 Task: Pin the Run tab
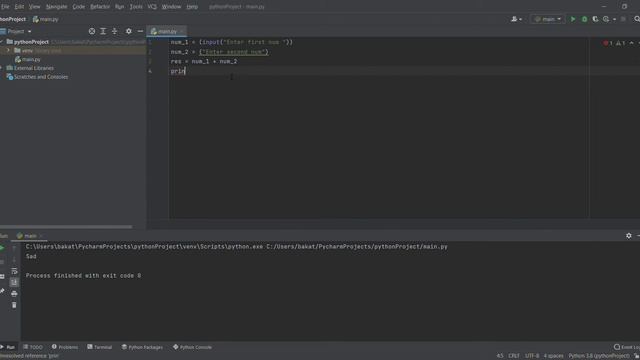pyautogui.click(x=2, y=291)
